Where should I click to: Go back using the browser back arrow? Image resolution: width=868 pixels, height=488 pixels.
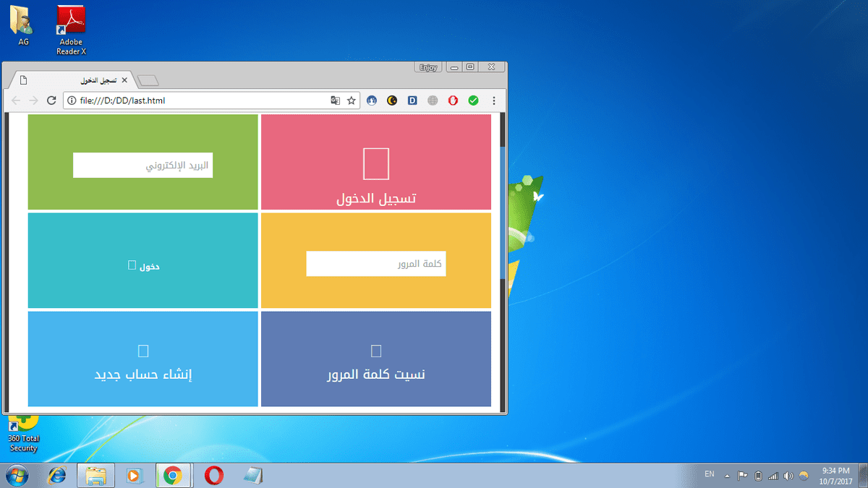(17, 100)
